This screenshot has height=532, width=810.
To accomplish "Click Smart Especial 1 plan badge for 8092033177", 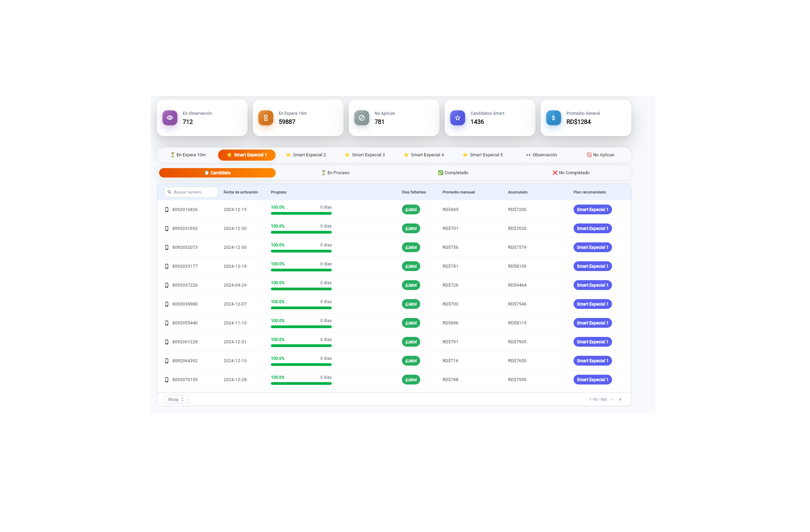I will 592,266.
